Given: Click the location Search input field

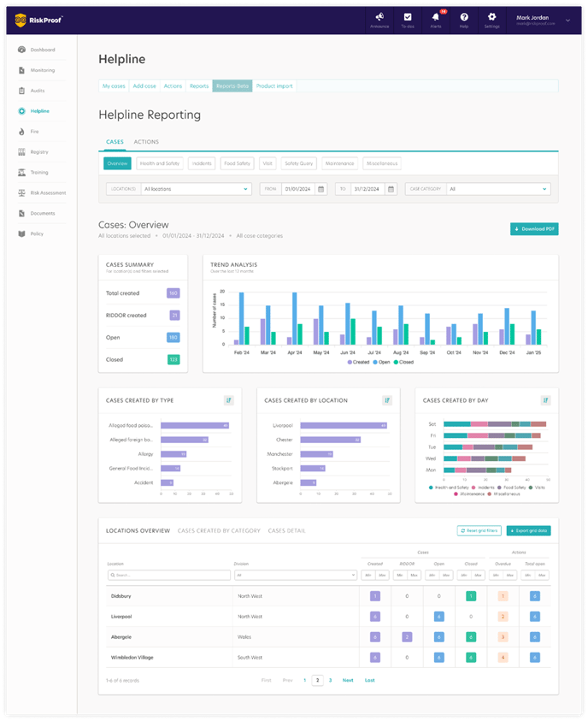Looking at the screenshot, I should pyautogui.click(x=168, y=575).
